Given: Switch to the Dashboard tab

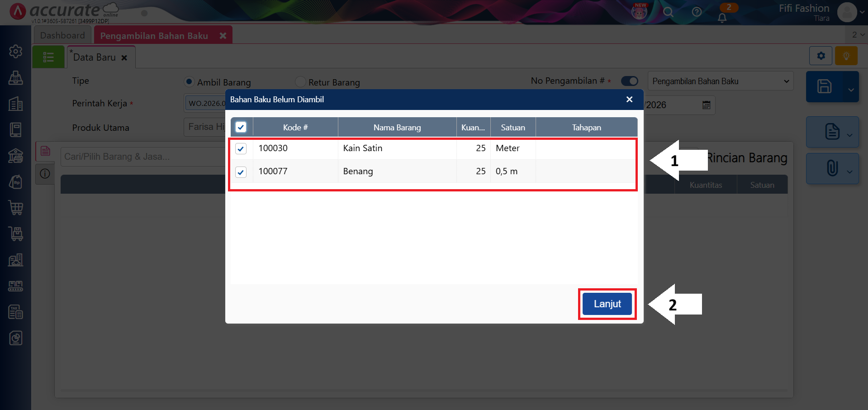Looking at the screenshot, I should 62,35.
